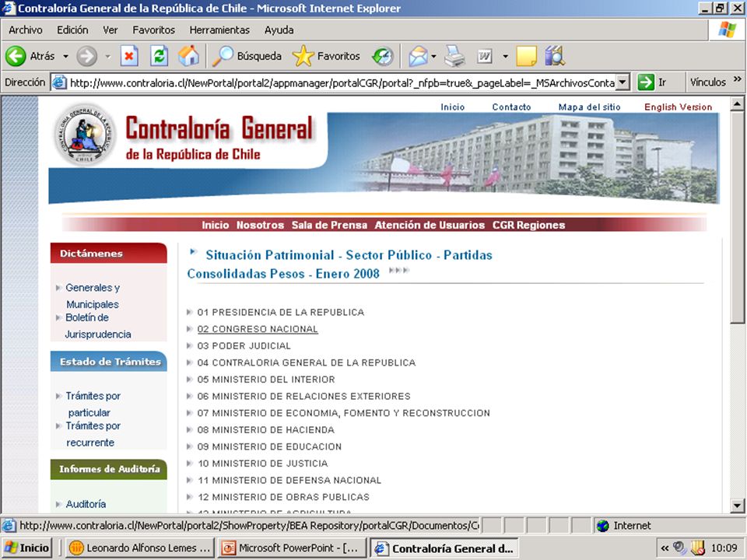Open Word edit button dropdown arrow

505,56
